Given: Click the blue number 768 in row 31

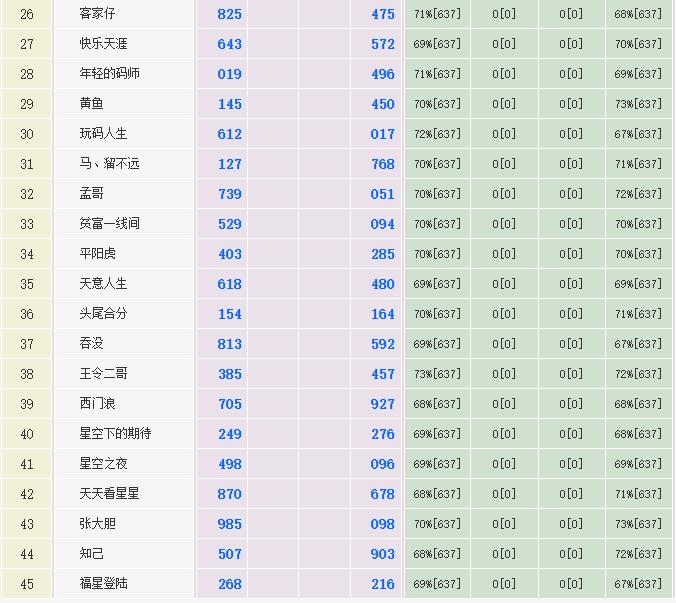Looking at the screenshot, I should tap(383, 164).
